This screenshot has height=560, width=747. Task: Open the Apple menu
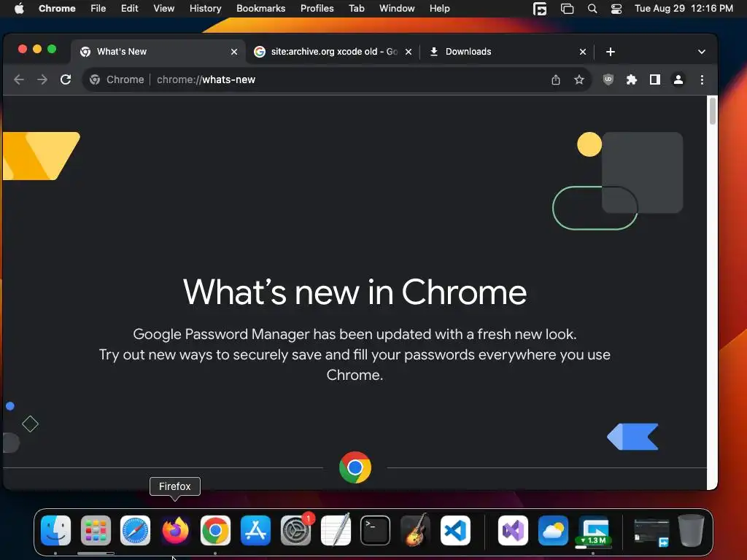point(19,8)
